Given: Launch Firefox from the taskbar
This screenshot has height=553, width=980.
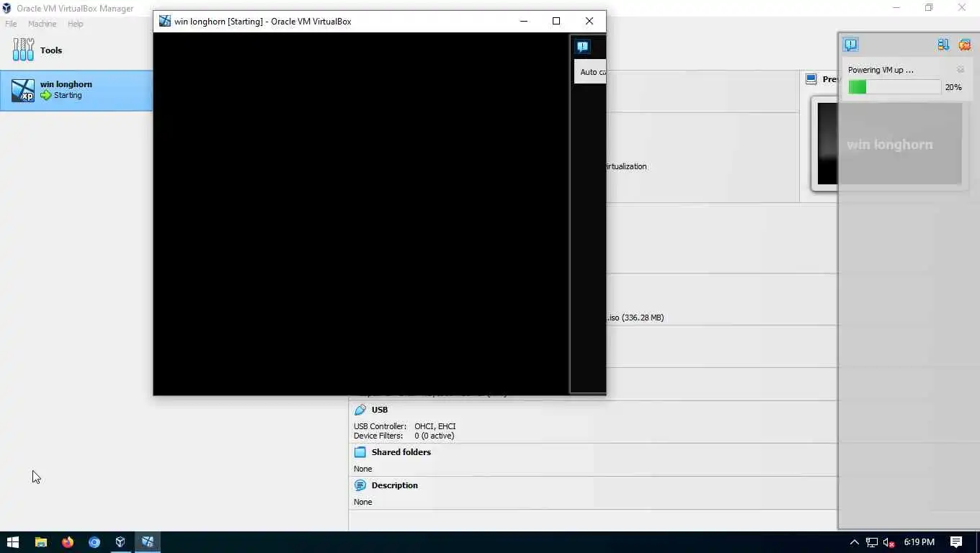Looking at the screenshot, I should (68, 542).
